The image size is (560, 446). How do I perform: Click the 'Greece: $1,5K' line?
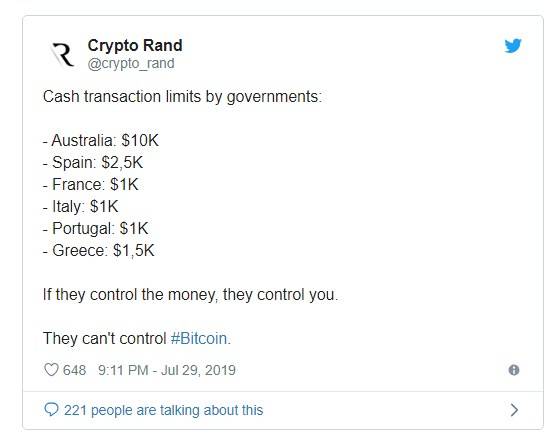(x=99, y=250)
